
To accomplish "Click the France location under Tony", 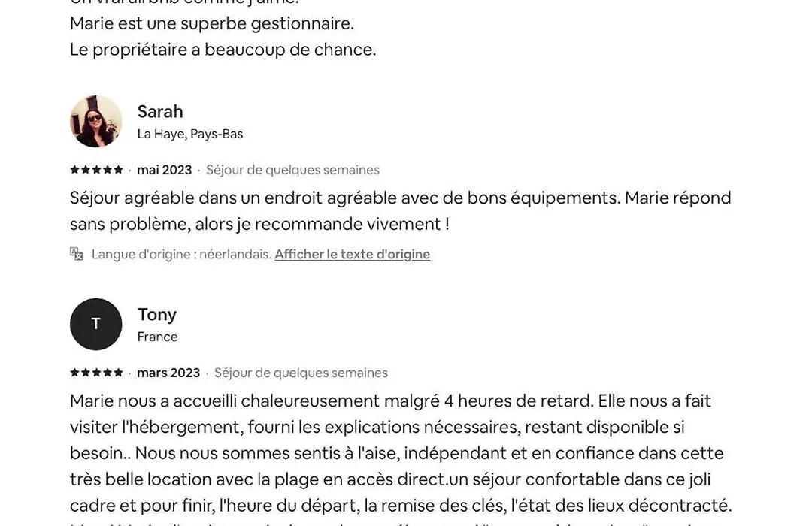I will click(157, 337).
